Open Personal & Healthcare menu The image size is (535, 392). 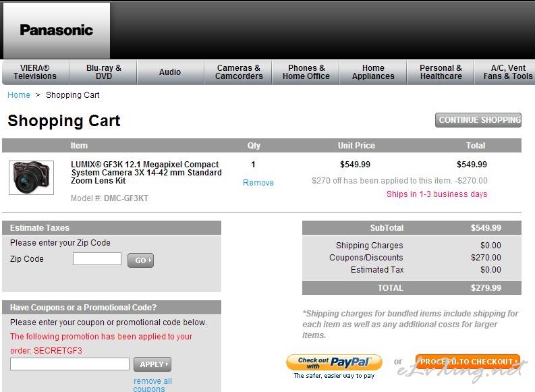point(441,72)
